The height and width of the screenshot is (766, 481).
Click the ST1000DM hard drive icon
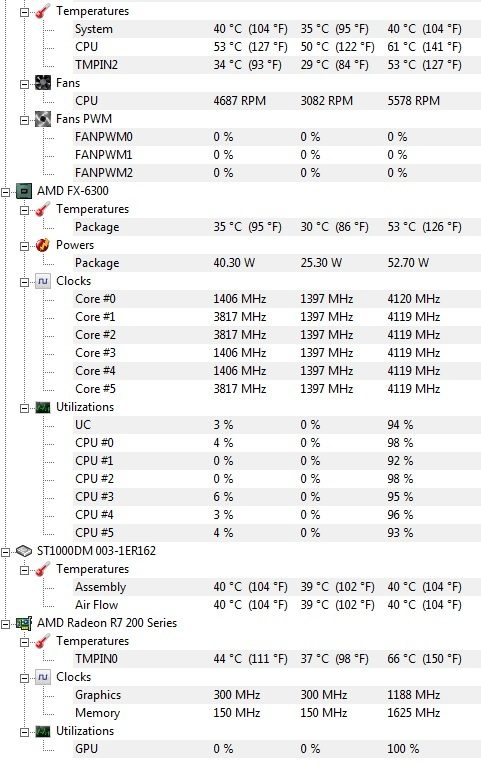(x=23, y=551)
